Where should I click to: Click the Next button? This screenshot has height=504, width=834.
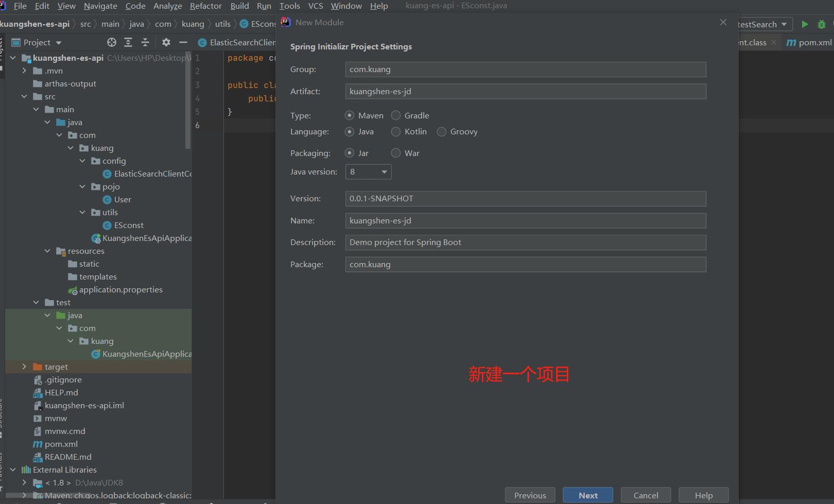point(588,495)
